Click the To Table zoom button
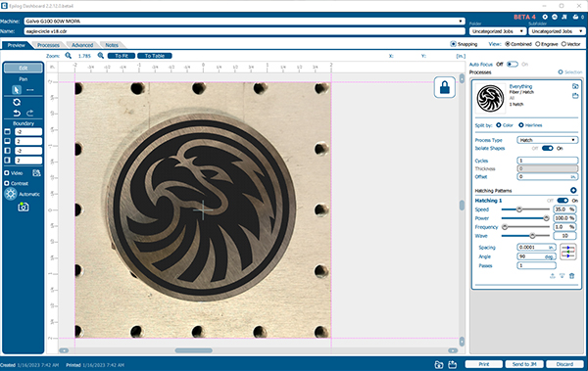This screenshot has width=588, height=371. point(155,56)
